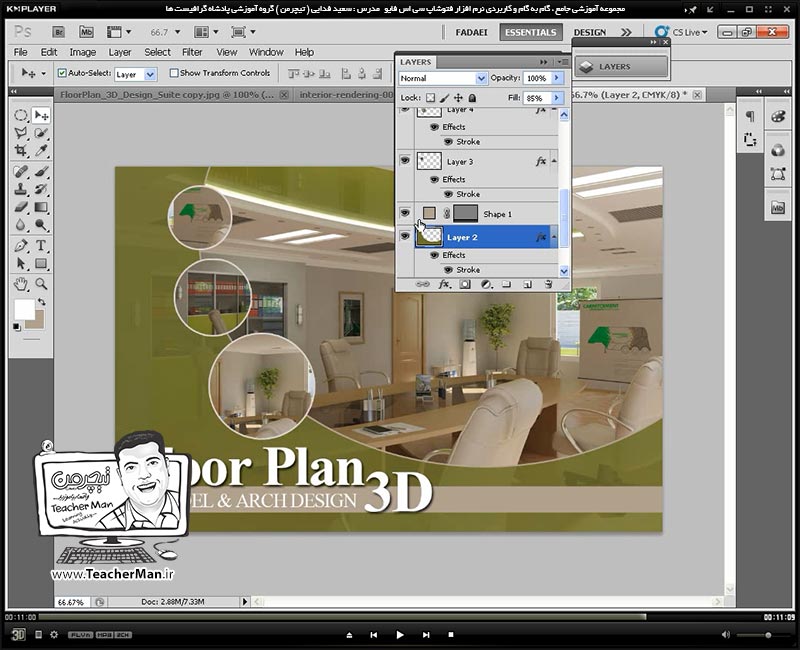Select the Move tool in toolbox

(41, 115)
